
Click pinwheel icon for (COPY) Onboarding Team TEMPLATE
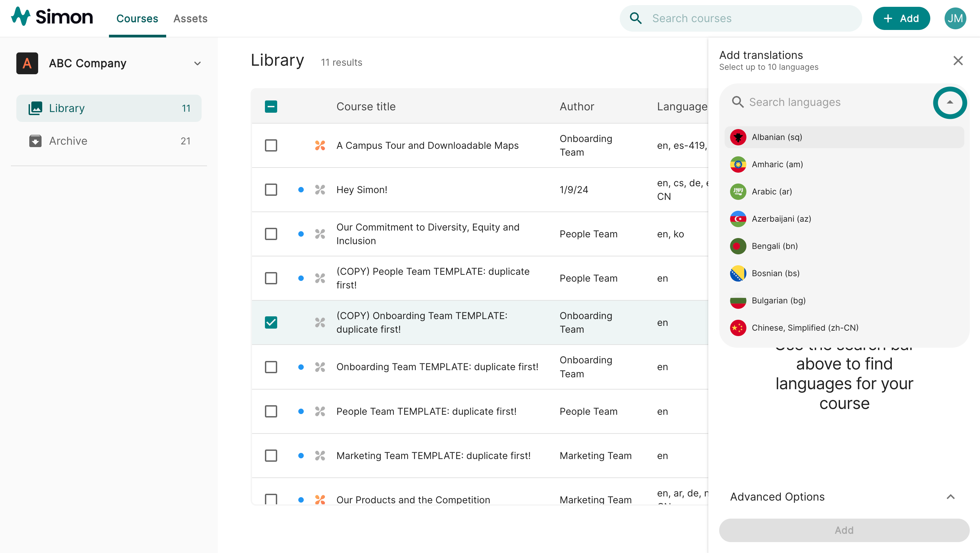(320, 322)
